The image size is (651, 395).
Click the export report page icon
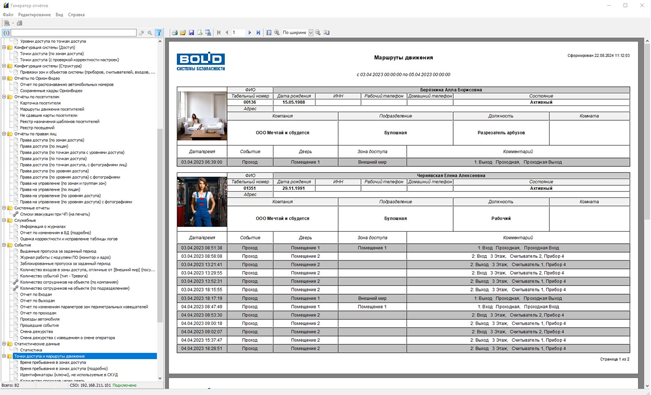[x=200, y=32]
